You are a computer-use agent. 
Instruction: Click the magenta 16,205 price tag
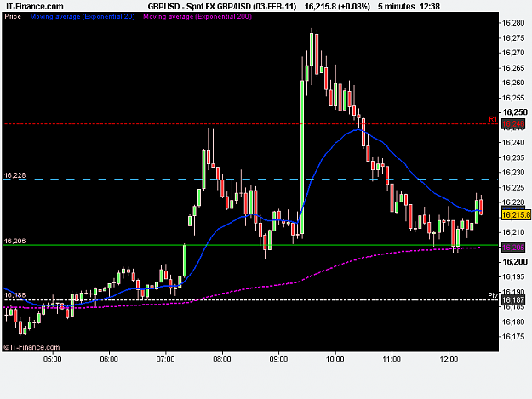(513, 248)
